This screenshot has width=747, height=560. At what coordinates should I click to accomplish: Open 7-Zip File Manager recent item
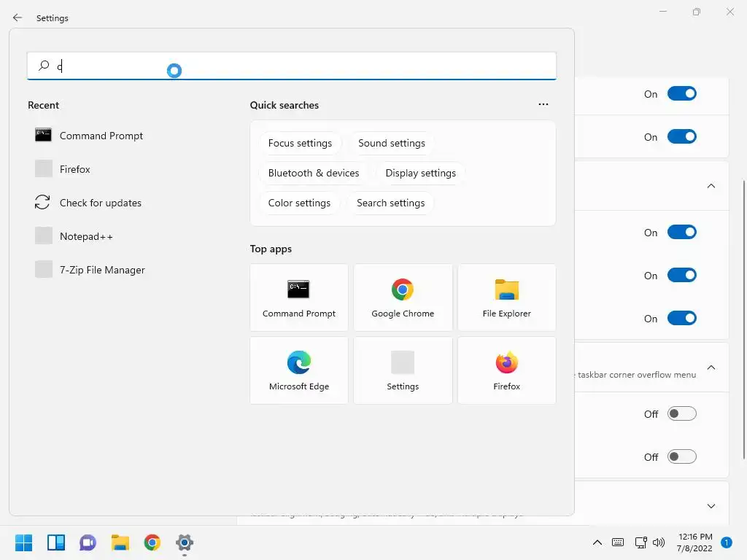[90, 270]
